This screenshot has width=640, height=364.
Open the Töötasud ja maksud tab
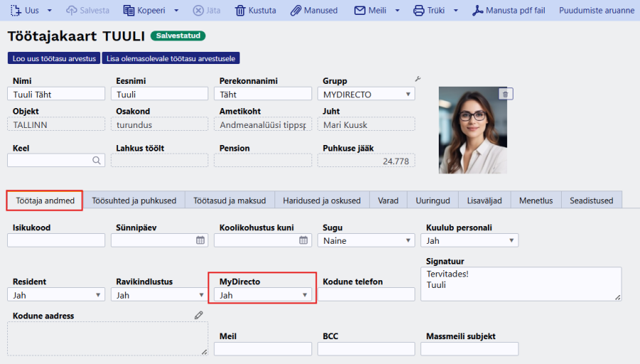point(230,200)
